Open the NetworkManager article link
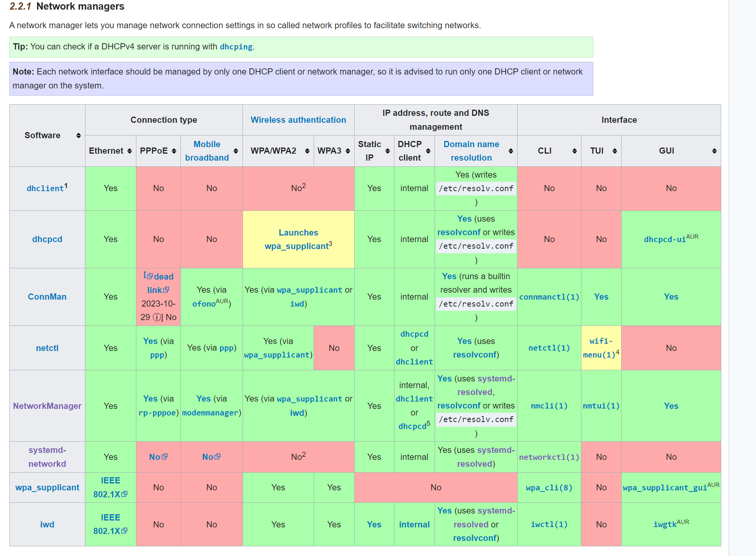The width and height of the screenshot is (756, 556). (x=47, y=406)
